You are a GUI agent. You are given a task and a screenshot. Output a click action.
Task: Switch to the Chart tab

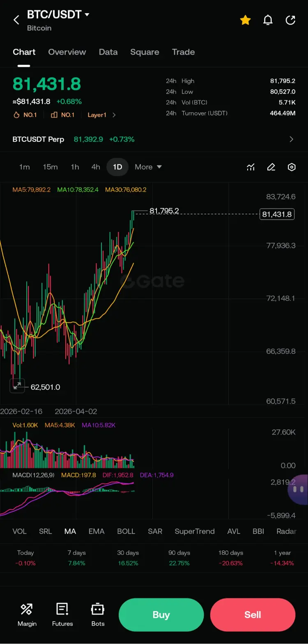tap(24, 52)
